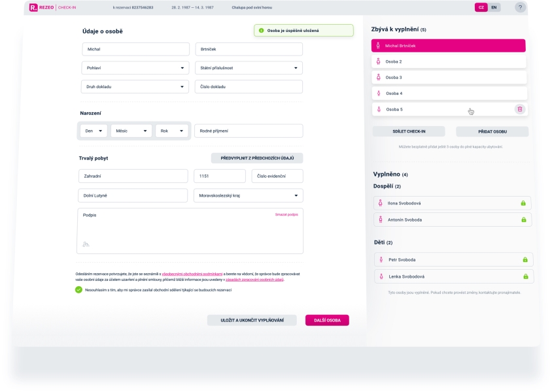Viewport: 552px width, 392px height.
Task: Click green lock icon beside Ilona Svobodová
Action: click(523, 203)
